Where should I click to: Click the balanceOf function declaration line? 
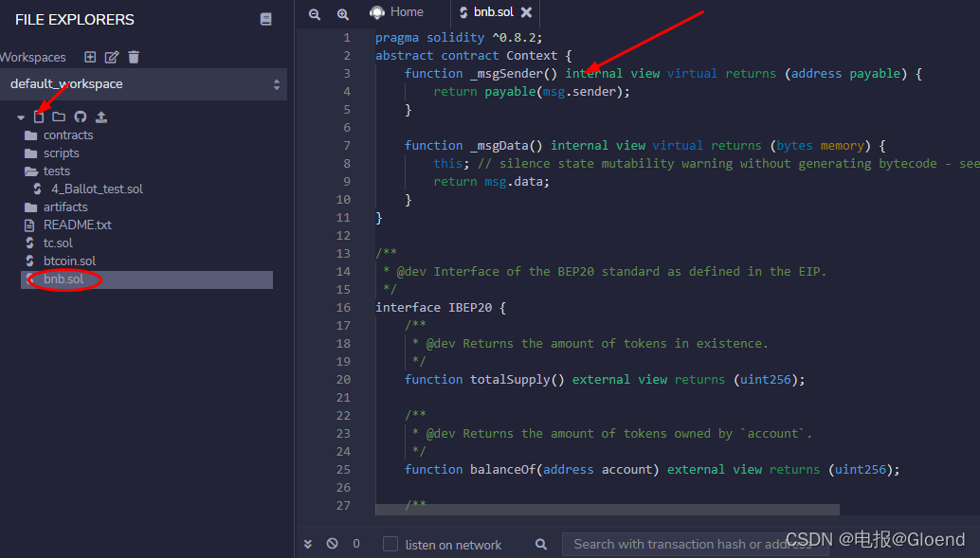(652, 470)
